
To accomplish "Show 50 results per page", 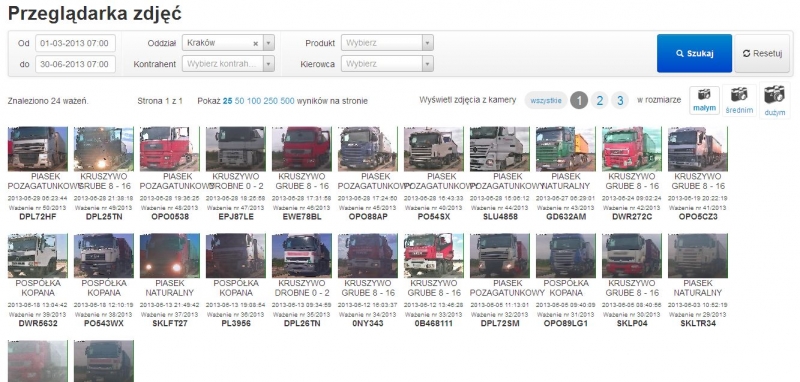I will click(239, 101).
